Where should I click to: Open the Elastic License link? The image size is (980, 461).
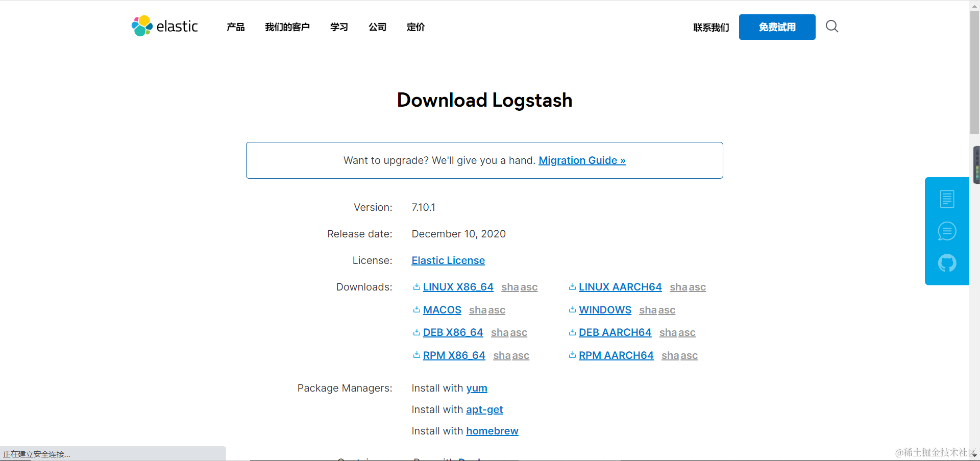[x=448, y=260]
